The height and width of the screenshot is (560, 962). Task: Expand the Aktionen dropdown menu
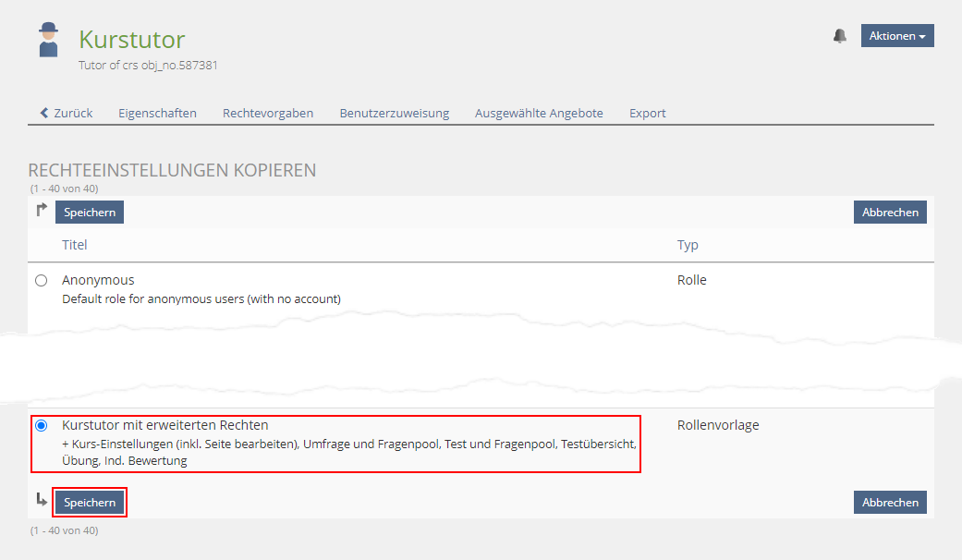(x=896, y=36)
